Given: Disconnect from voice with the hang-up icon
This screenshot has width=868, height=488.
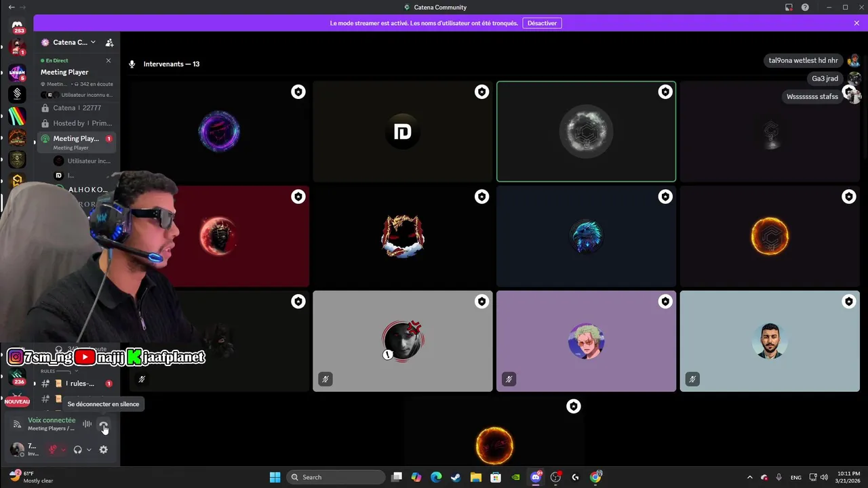Looking at the screenshot, I should coord(103,425).
